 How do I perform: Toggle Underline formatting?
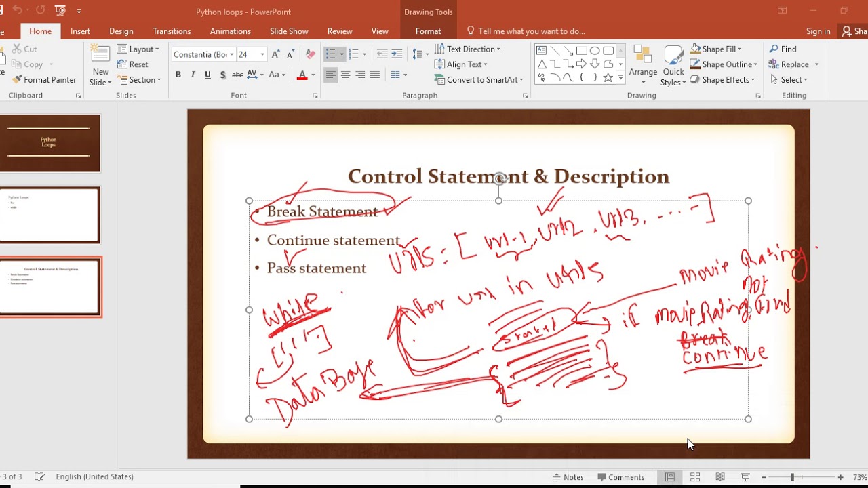pyautogui.click(x=208, y=75)
